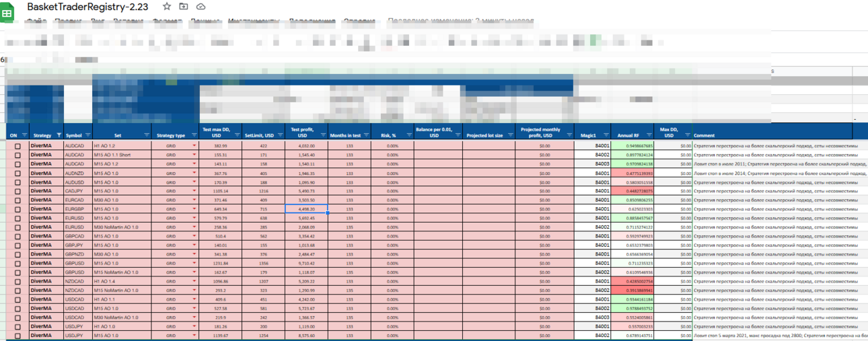Open the Max DD, USD filter icon
Screen dimensions: 868x341
coord(688,135)
